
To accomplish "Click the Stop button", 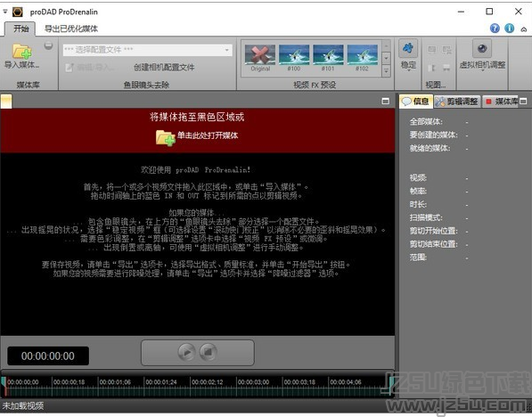I will [x=208, y=352].
